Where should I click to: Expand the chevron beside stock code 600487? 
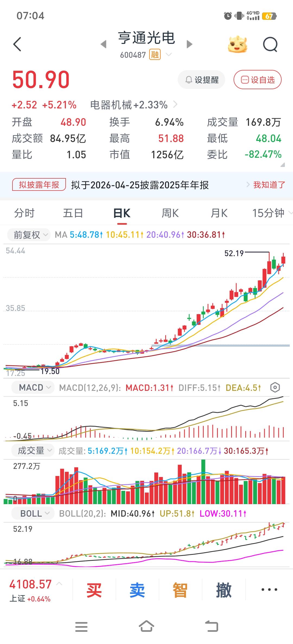169,55
